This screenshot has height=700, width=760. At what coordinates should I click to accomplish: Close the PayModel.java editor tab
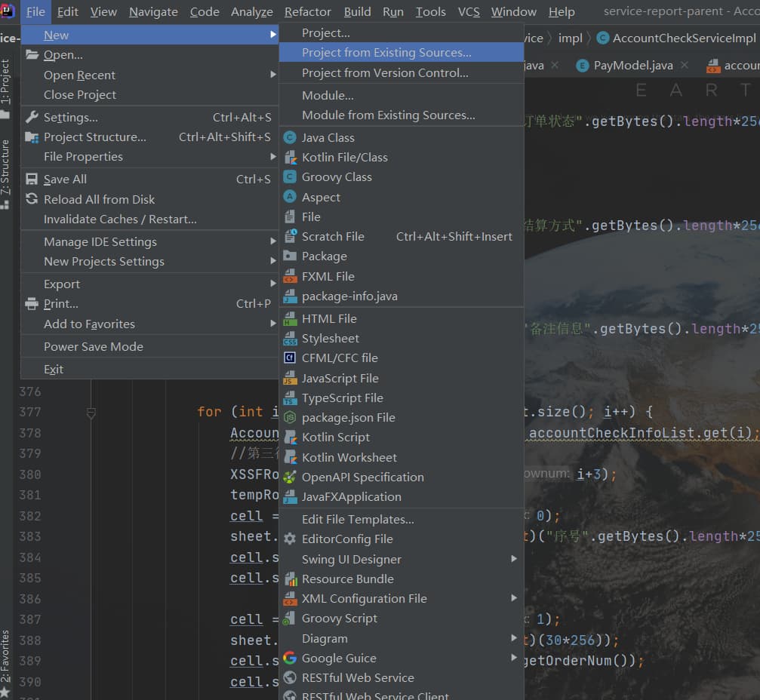(685, 66)
